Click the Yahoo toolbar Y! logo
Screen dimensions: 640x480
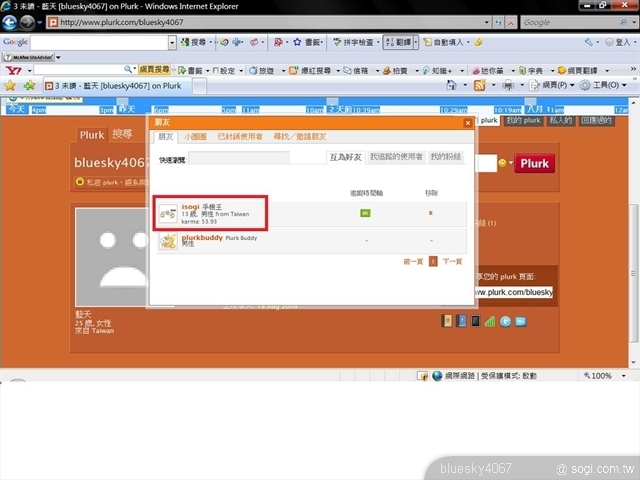tap(11, 70)
